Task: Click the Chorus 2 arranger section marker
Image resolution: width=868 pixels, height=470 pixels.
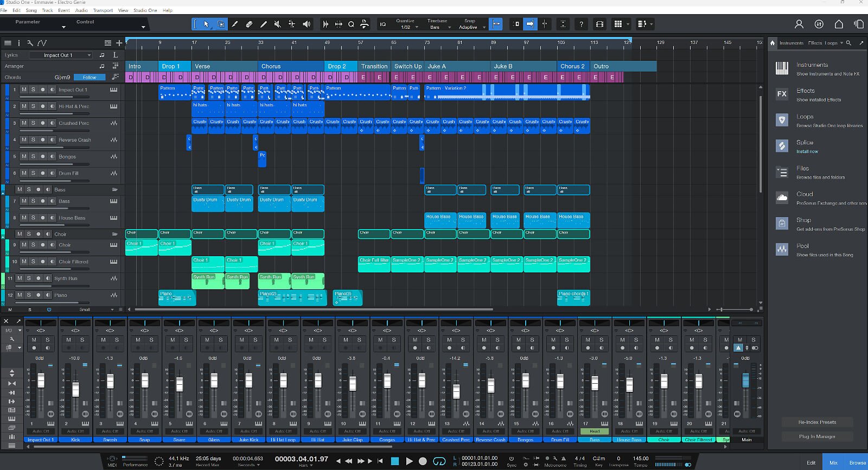Action: point(572,66)
